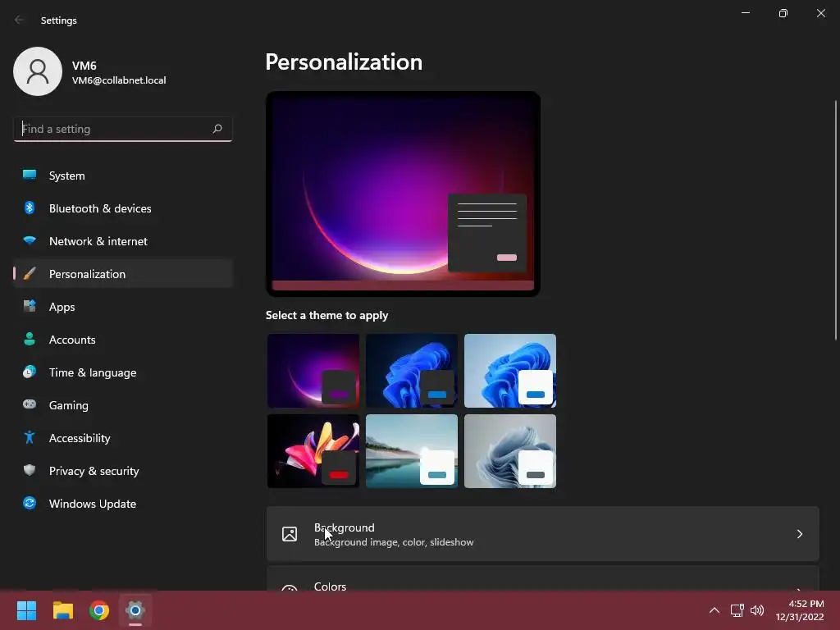The image size is (840, 630).
Task: Click the Personalization paintbrush icon
Action: coord(30,274)
